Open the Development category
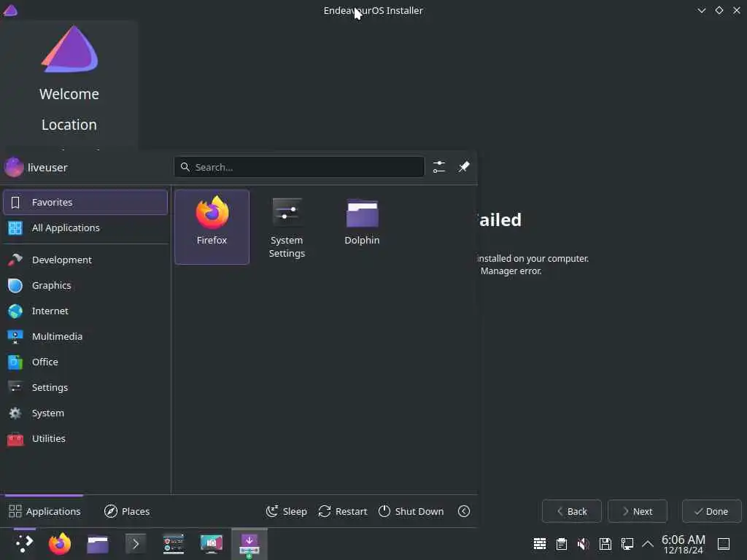Screen dimensions: 747x560 point(85,260)
